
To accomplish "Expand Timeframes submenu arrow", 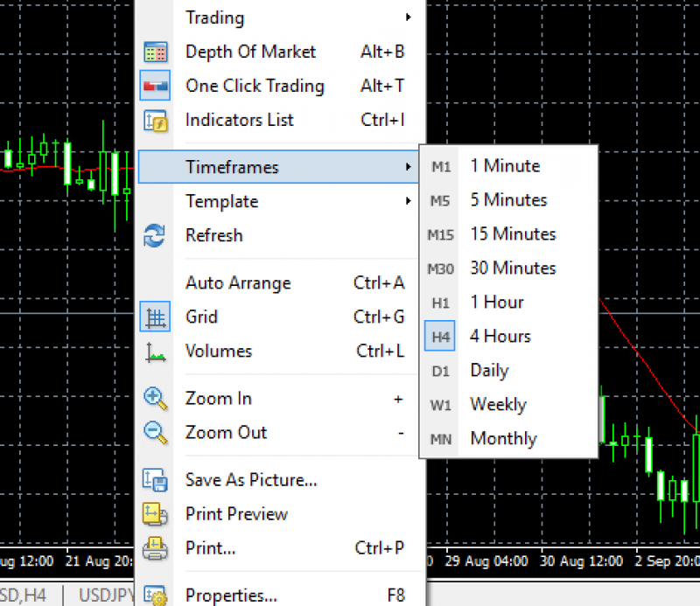I will tap(408, 167).
